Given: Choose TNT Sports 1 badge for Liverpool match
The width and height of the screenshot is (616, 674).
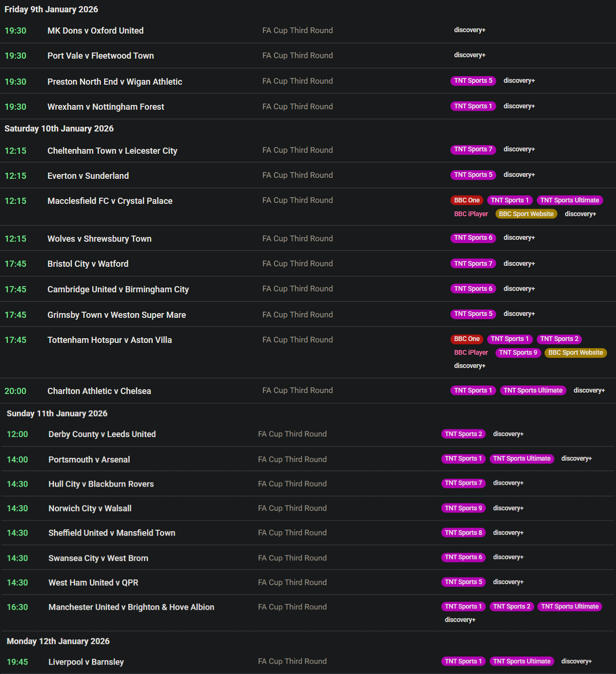Looking at the screenshot, I should click(464, 662).
